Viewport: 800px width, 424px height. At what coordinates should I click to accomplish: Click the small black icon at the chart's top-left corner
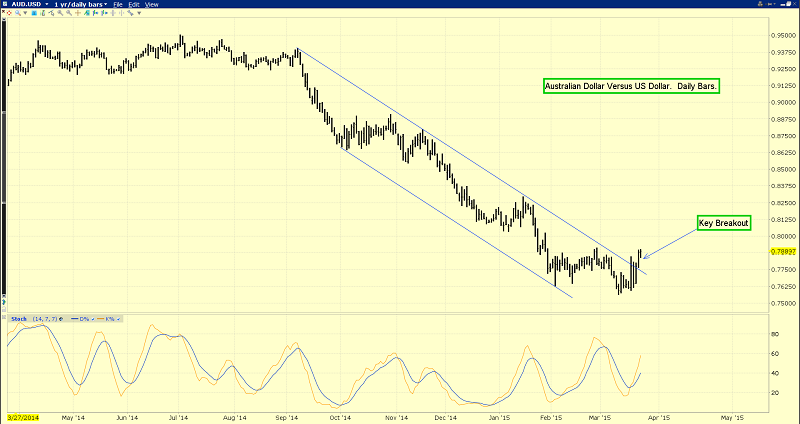pyautogui.click(x=4, y=19)
